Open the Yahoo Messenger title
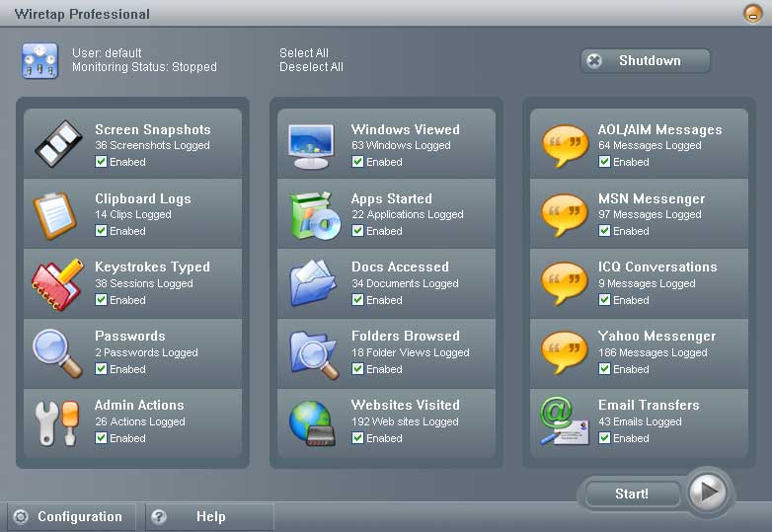Image resolution: width=772 pixels, height=532 pixels. coord(656,336)
